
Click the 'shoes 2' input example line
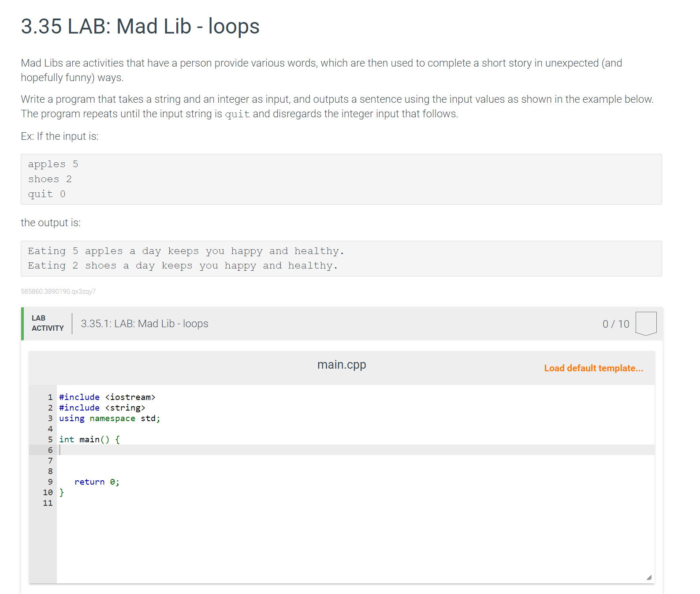[x=50, y=179]
